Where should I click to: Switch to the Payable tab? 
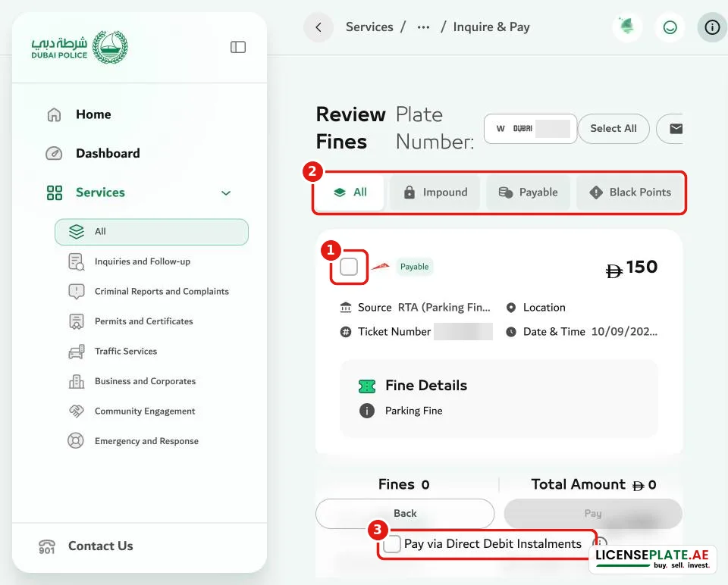point(528,192)
